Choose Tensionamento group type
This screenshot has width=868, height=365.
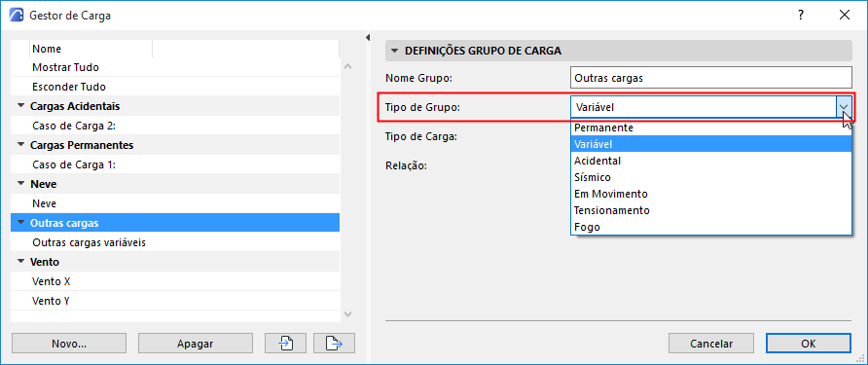[x=710, y=210]
